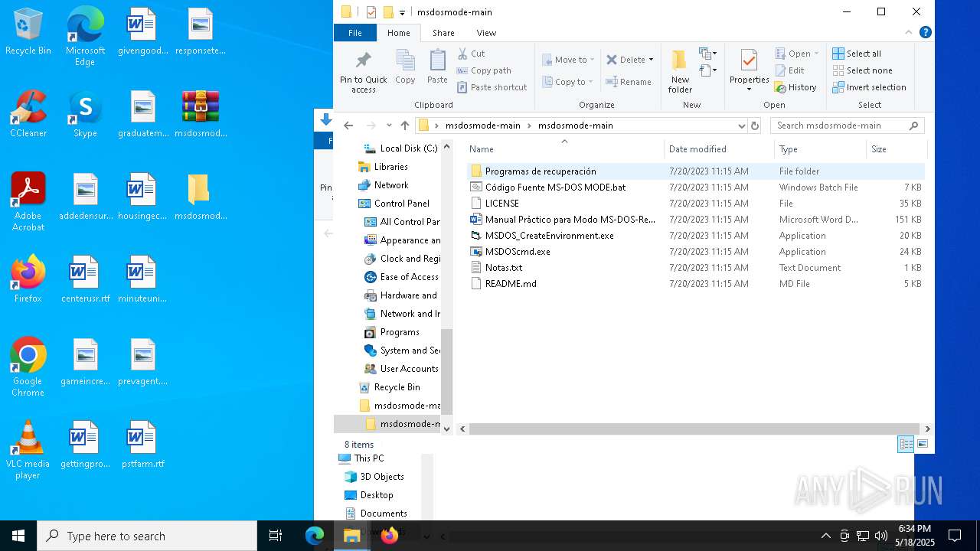Open the msdosmod WinRAR archive icon

coord(201,115)
